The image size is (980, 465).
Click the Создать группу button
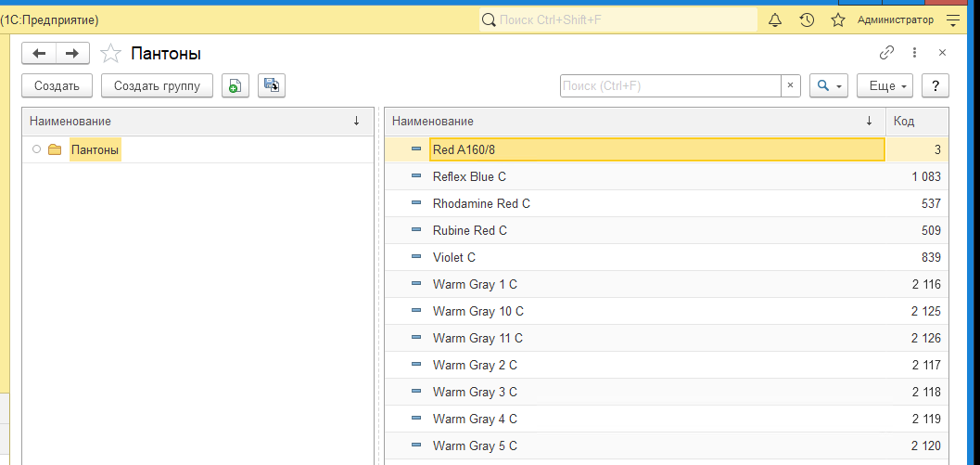[157, 85]
